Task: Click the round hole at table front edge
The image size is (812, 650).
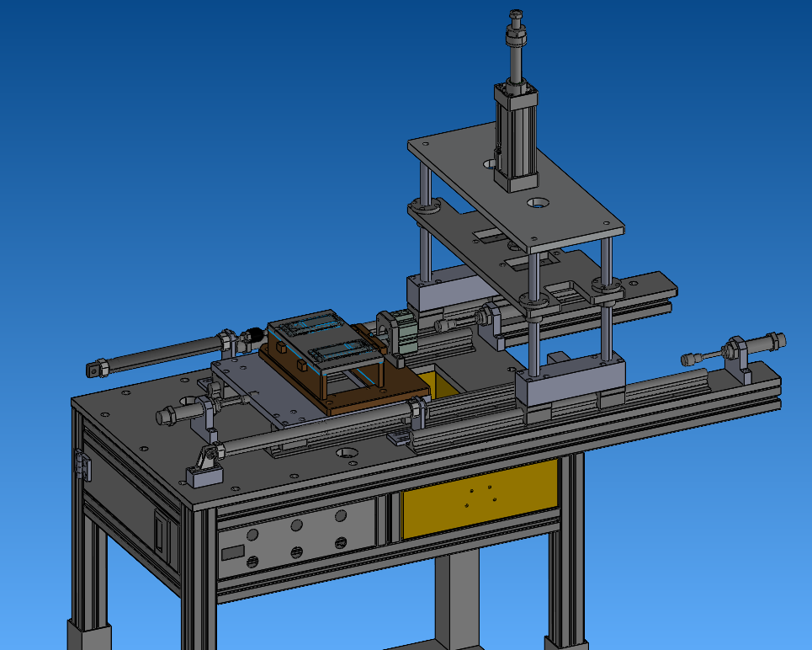Action: click(x=346, y=454)
